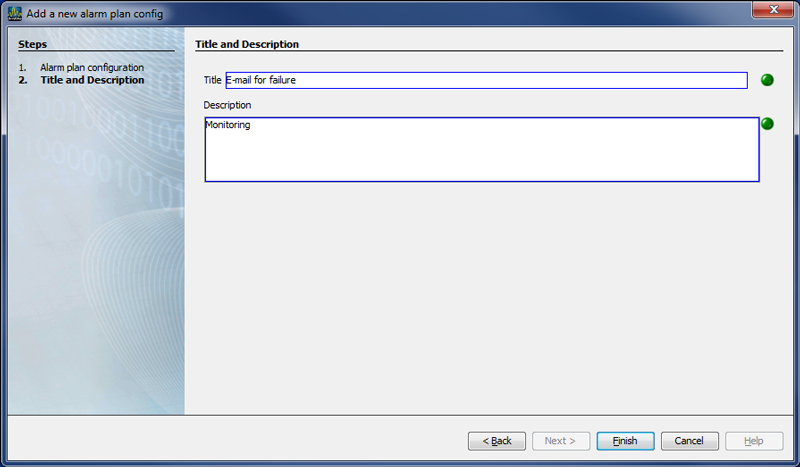Viewport: 800px width, 467px height.
Task: Click the greyed-out Help button
Action: 754,441
